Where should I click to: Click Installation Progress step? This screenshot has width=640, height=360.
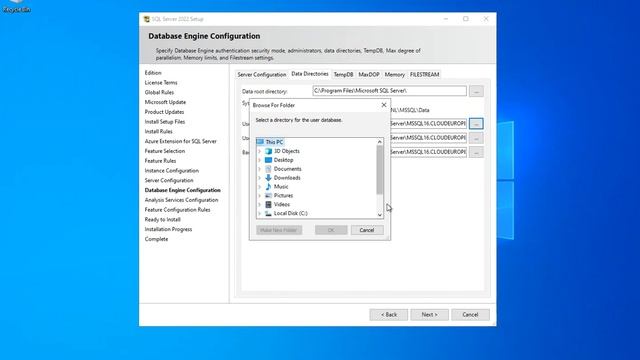tap(168, 229)
